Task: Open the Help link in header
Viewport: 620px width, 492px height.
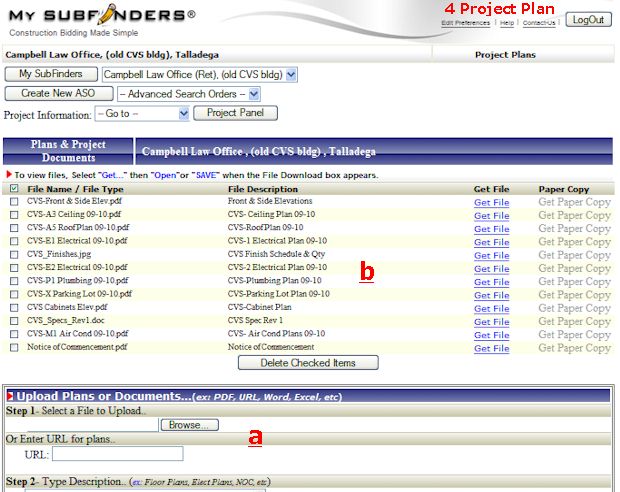Action: 507,23
